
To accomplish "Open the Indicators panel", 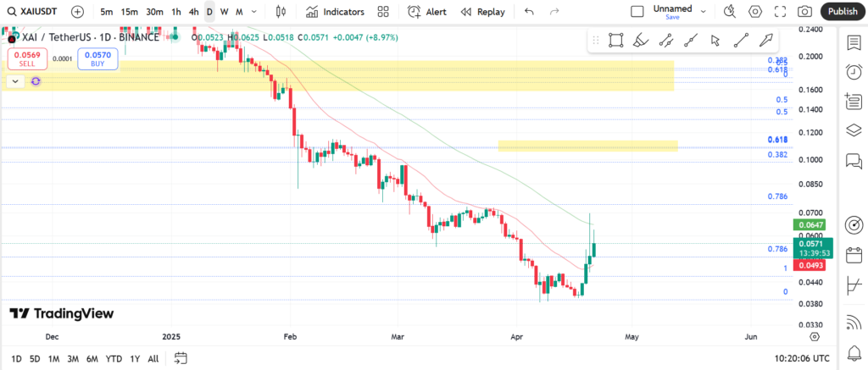I will (x=335, y=12).
